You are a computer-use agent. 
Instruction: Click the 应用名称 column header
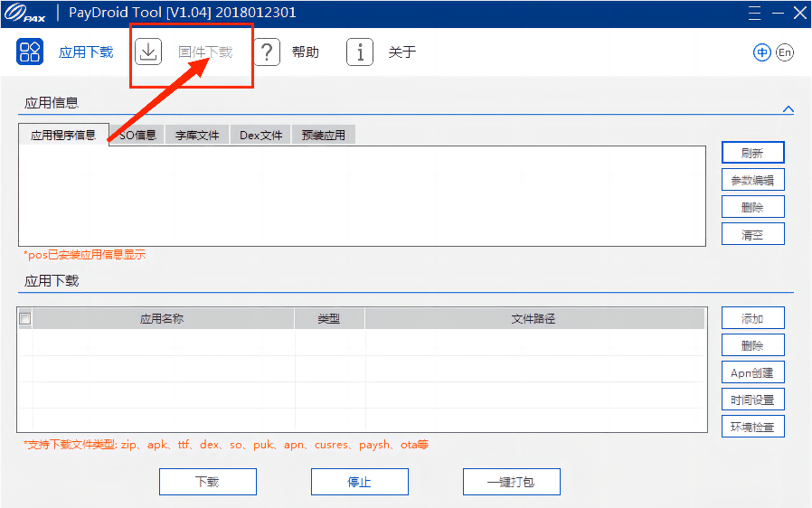point(162,318)
